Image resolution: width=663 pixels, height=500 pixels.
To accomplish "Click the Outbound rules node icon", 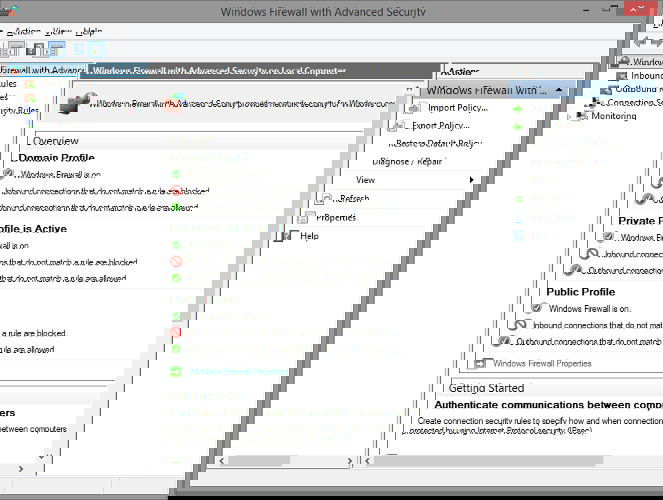I will point(607,90).
